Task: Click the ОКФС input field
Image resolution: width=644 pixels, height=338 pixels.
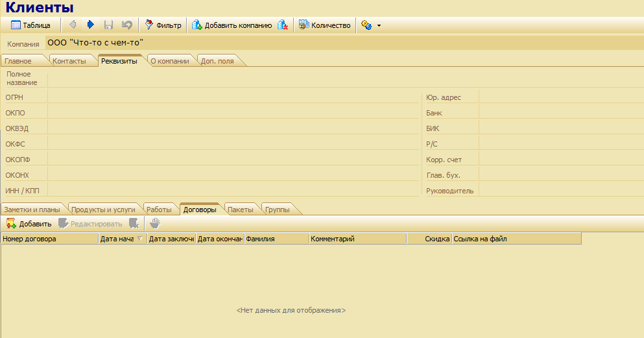Action: (x=233, y=144)
